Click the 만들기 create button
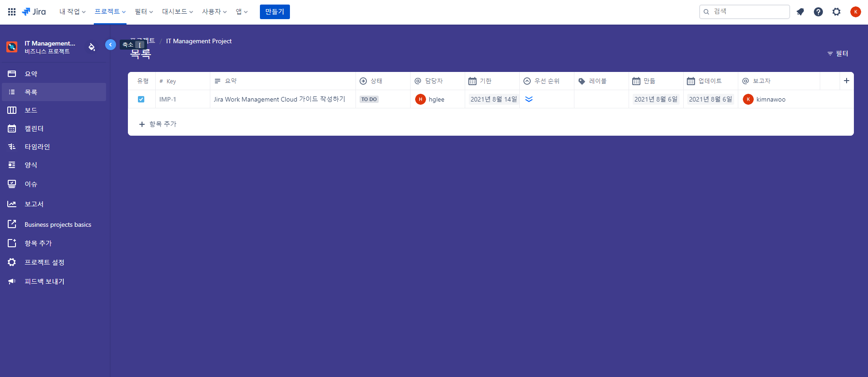Screen dimensions: 868x377 coord(275,12)
